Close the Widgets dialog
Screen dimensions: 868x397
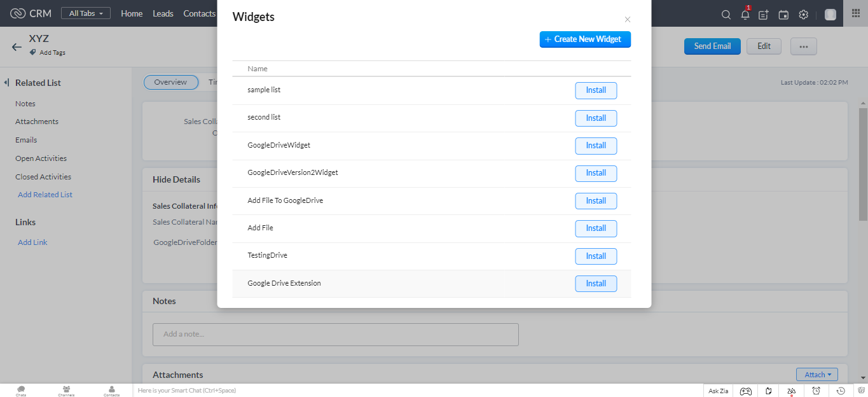[x=628, y=20]
